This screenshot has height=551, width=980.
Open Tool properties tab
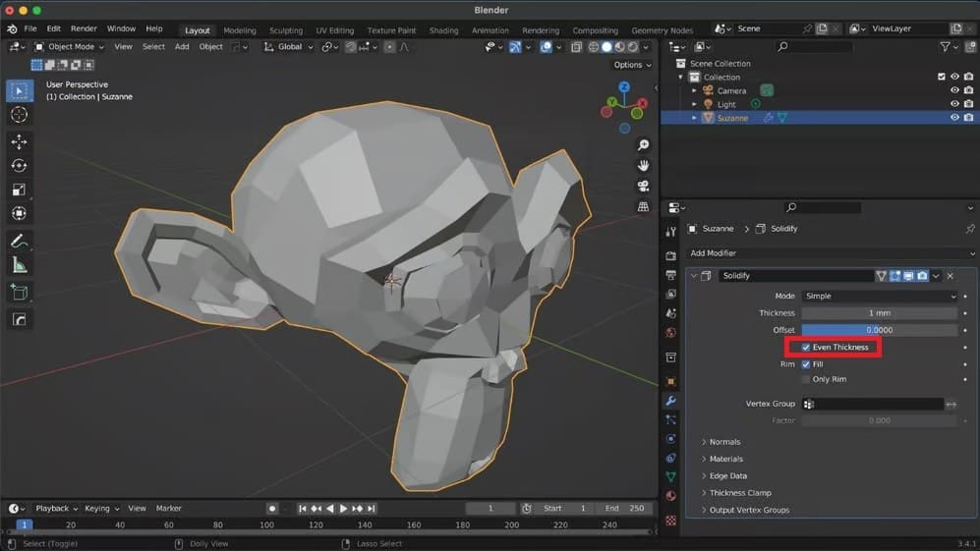[x=670, y=231]
